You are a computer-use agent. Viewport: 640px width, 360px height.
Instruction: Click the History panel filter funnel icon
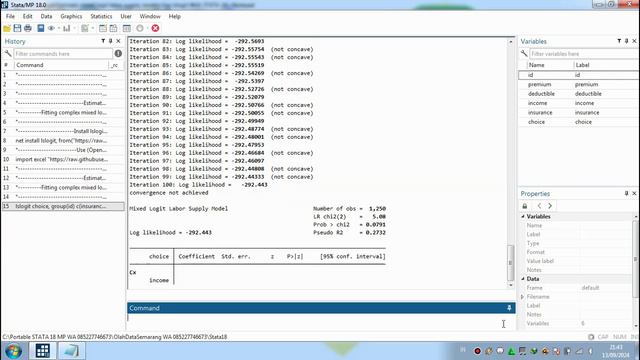point(103,41)
